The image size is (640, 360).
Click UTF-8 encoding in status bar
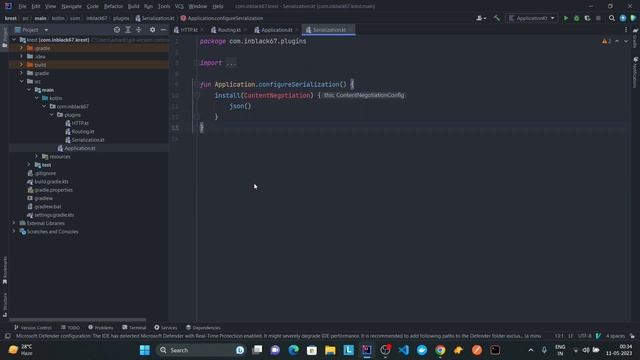click(x=584, y=336)
